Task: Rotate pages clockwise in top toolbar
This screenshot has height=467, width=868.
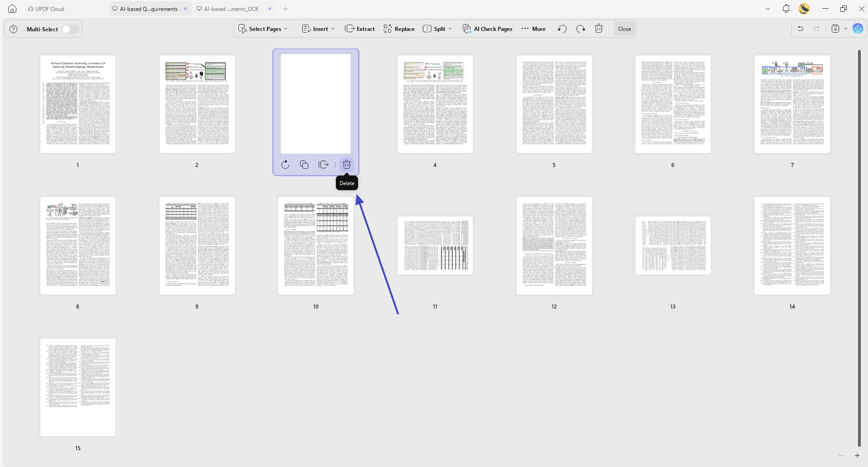Action: tap(581, 29)
